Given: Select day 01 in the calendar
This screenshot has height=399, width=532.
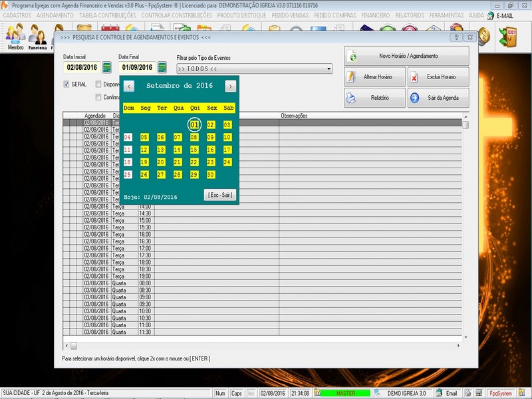Looking at the screenshot, I should point(194,125).
